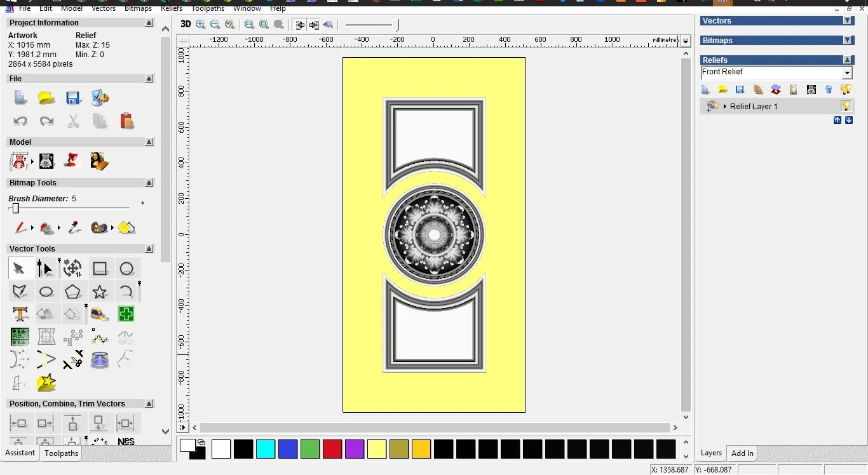This screenshot has height=475, width=868.
Task: Click the Save floppy disk icon in File
Action: point(72,98)
